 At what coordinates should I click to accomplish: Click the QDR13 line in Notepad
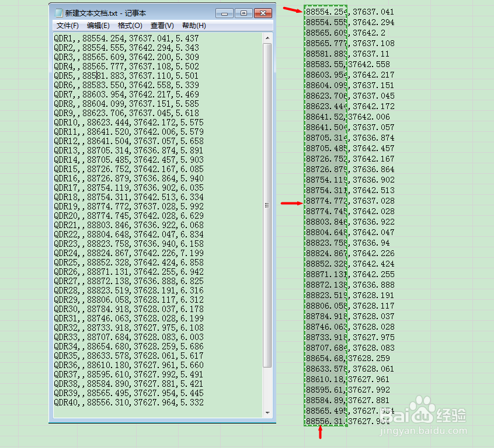coord(129,150)
